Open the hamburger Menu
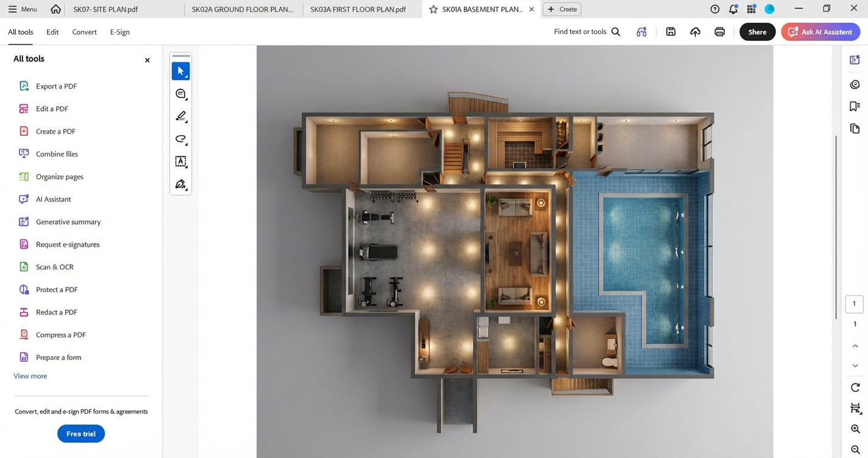The image size is (868, 458). [23, 9]
